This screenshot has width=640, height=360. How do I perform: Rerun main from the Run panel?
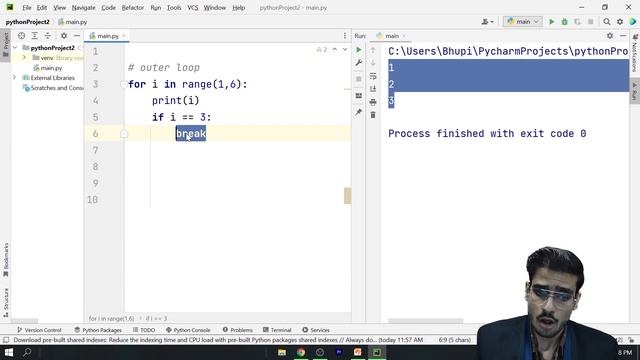coord(359,50)
